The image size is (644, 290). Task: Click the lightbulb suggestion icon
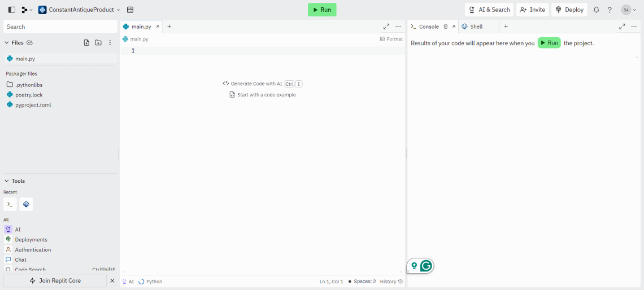click(414, 266)
